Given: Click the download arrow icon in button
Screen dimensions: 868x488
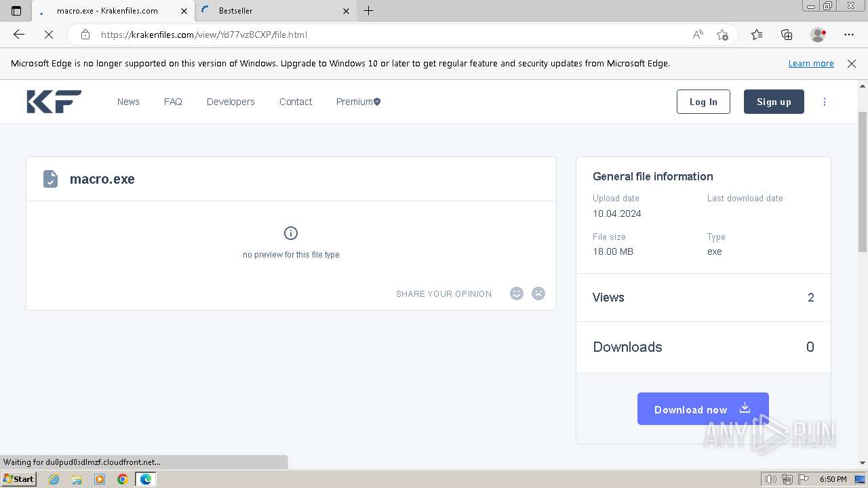Looking at the screenshot, I should [x=745, y=408].
